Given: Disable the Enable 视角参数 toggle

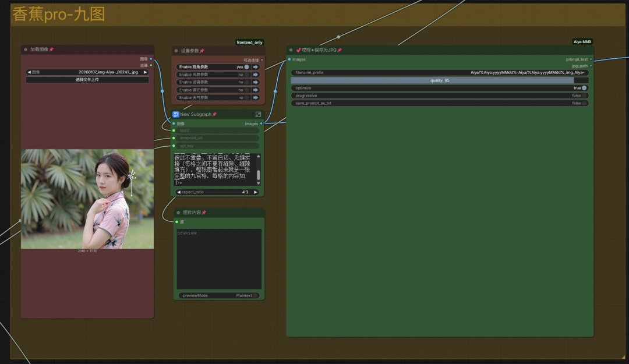Looking at the screenshot, I should point(246,67).
